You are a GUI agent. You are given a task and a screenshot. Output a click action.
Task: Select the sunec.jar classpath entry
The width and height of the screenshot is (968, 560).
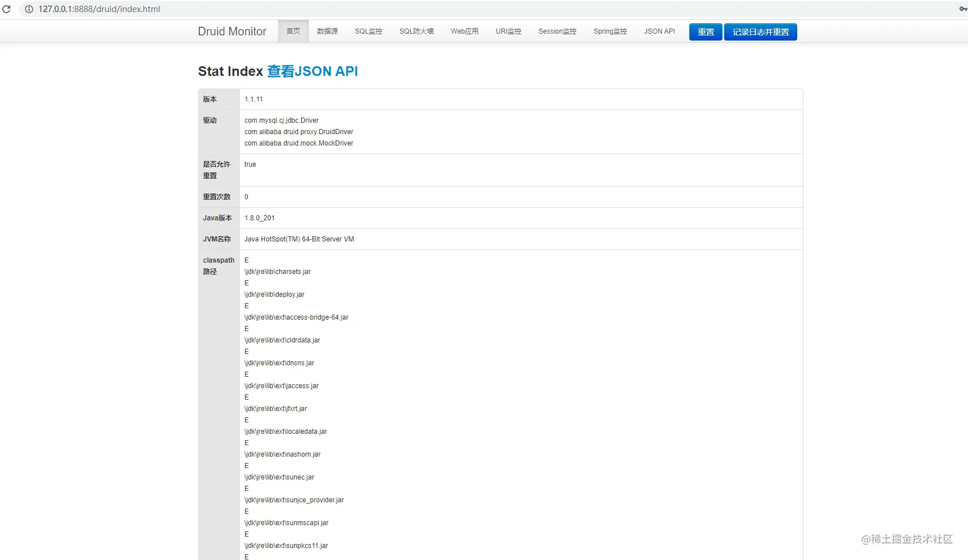279,477
